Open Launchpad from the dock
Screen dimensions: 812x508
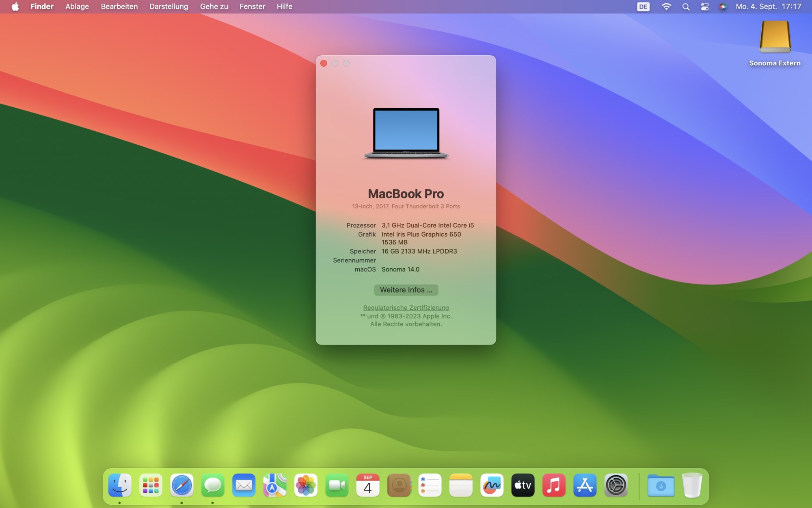pyautogui.click(x=151, y=485)
